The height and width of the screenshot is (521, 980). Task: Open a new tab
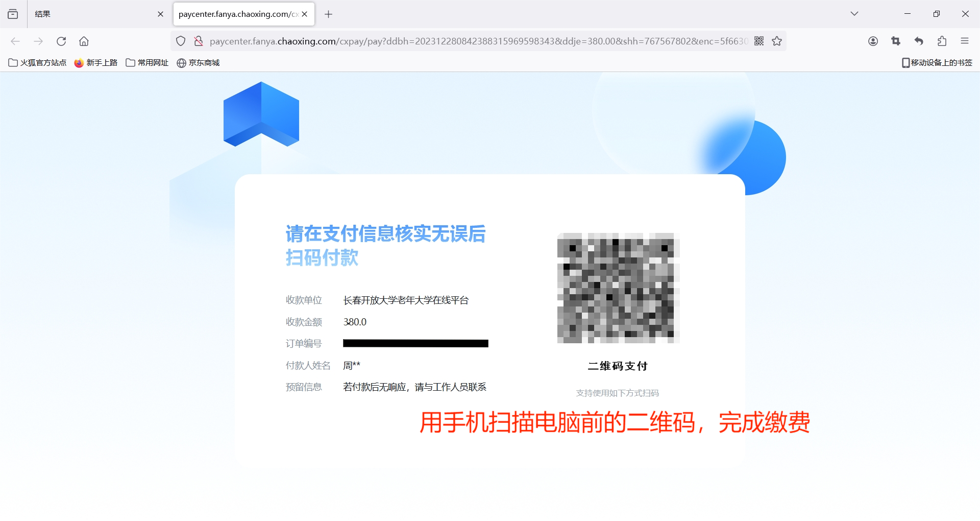329,14
